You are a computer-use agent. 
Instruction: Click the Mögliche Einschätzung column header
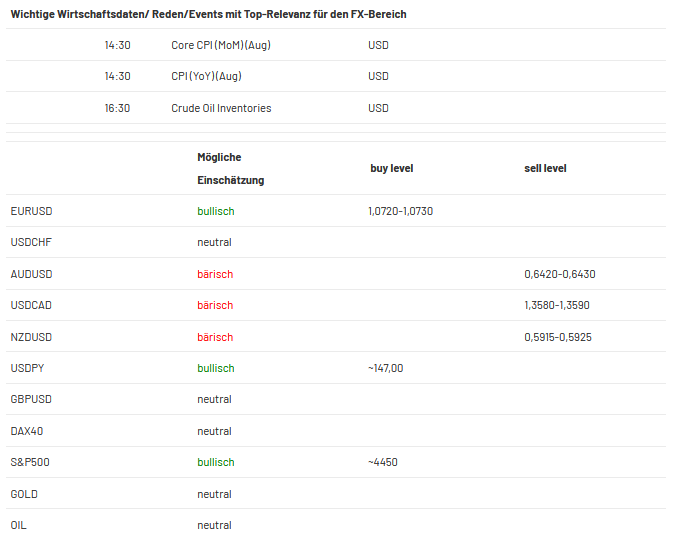pyautogui.click(x=231, y=169)
